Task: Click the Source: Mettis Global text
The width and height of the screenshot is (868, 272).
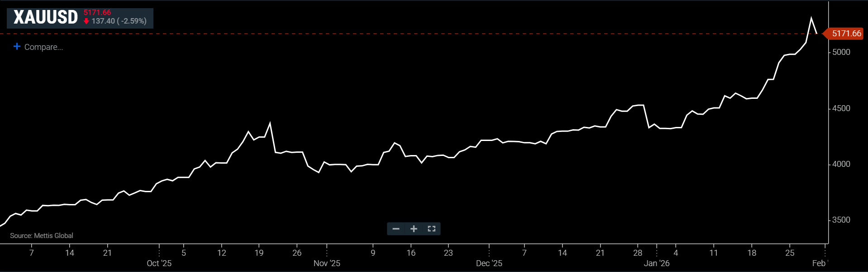Action: coord(42,236)
